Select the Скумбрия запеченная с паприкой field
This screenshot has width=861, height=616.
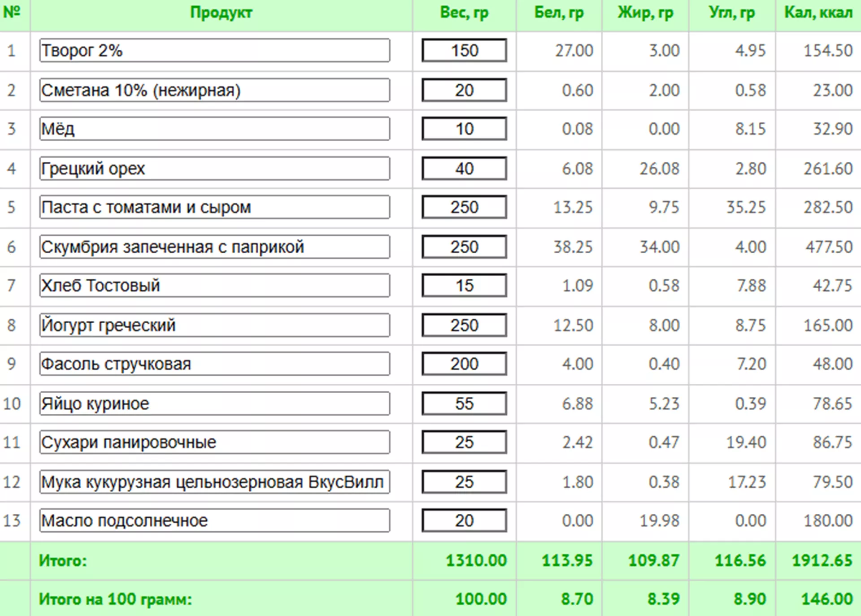pos(214,247)
